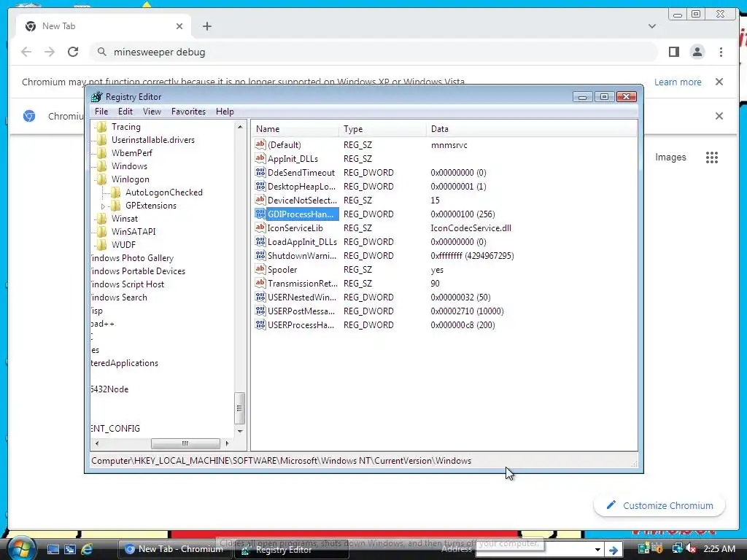
Task: Click the AppInit_DLLs value icon
Action: (x=260, y=158)
